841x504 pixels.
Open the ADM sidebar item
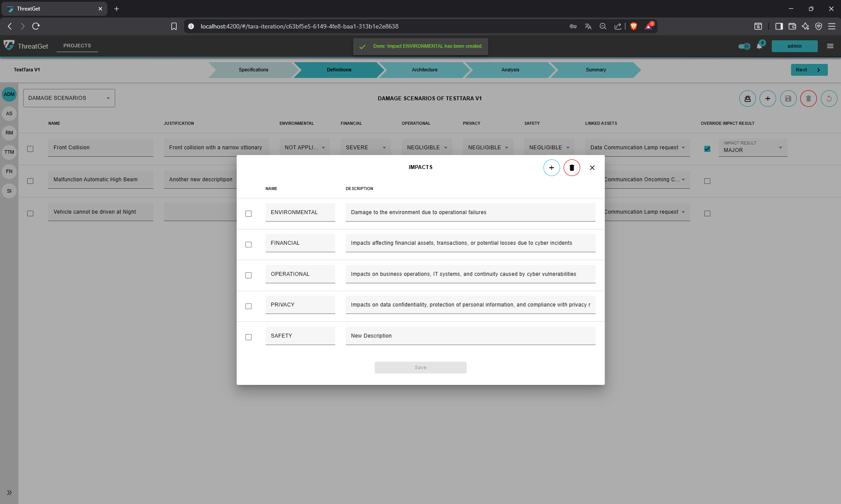[x=9, y=95]
